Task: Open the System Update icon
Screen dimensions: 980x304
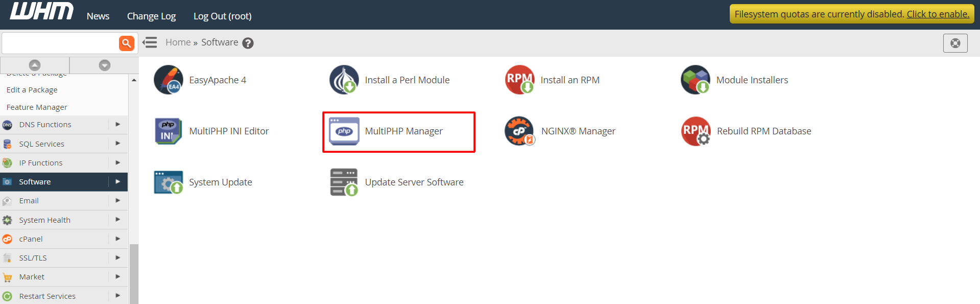Action: pyautogui.click(x=169, y=182)
